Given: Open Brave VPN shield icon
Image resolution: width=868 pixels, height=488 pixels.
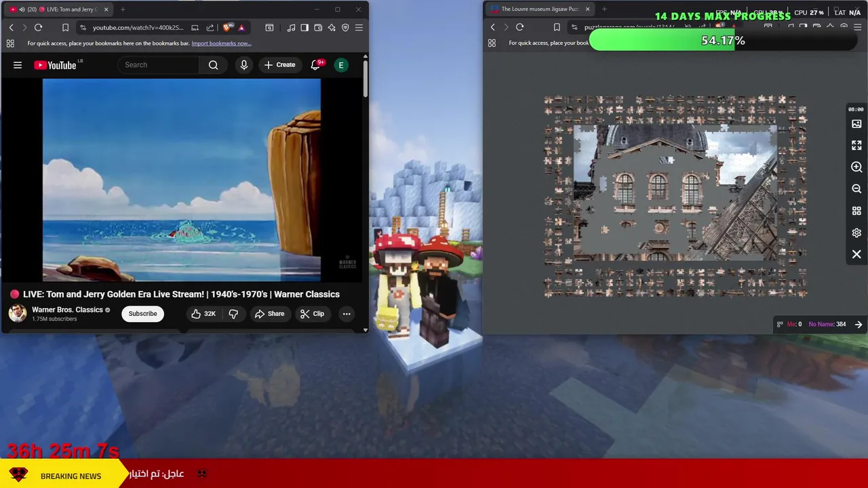Looking at the screenshot, I should [x=345, y=27].
